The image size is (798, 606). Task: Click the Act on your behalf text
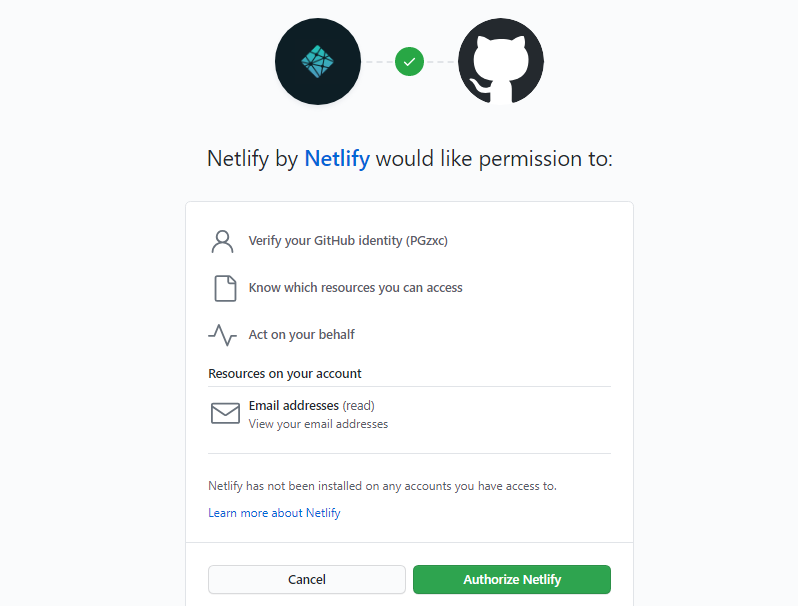pyautogui.click(x=301, y=335)
